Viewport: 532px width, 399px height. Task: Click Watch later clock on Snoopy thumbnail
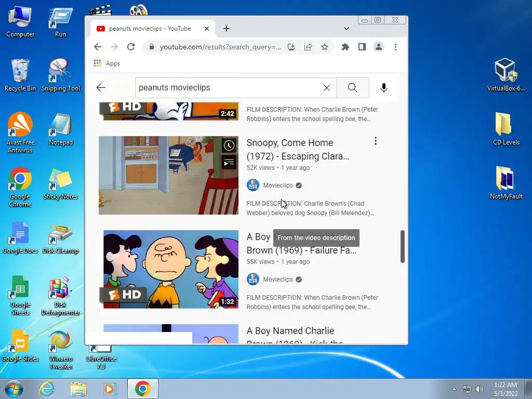(229, 145)
